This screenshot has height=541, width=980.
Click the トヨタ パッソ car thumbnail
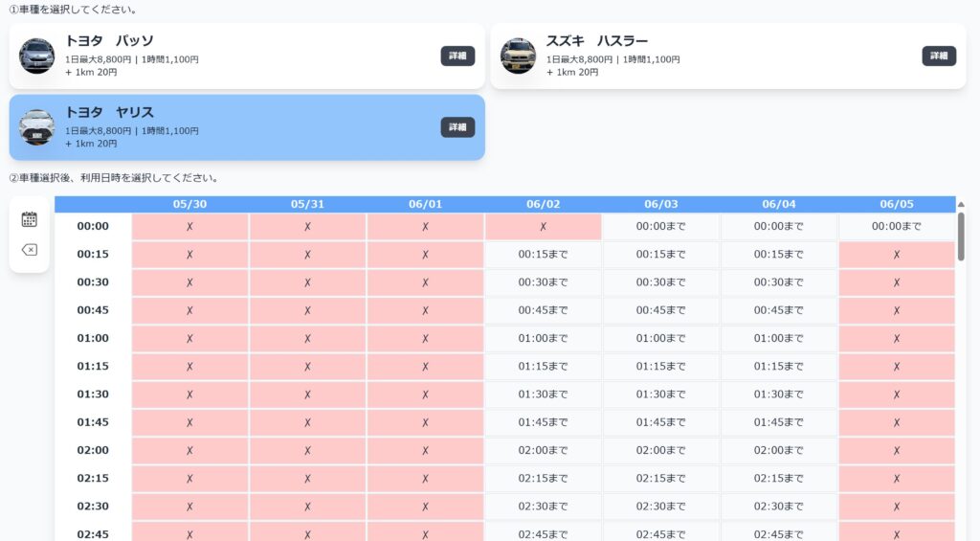click(x=37, y=56)
